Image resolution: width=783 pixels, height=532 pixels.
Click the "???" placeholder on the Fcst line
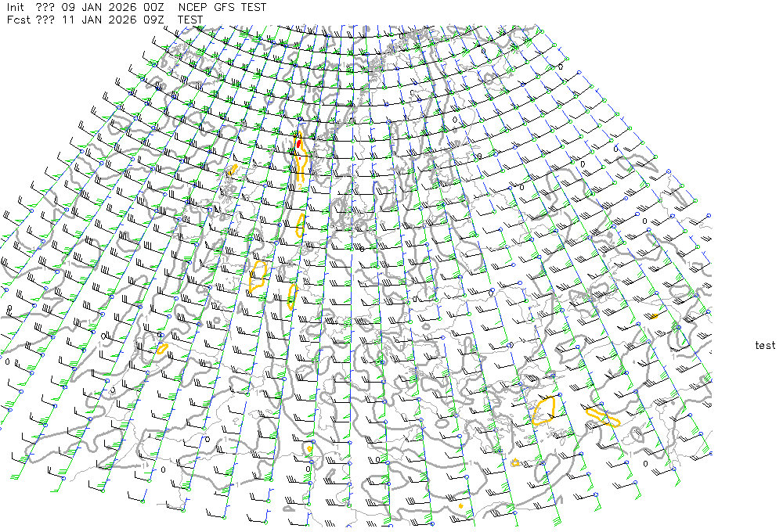(46, 20)
